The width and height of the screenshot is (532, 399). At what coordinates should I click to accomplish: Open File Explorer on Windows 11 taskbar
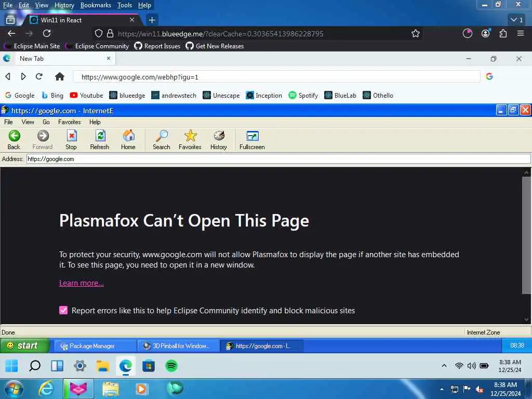[x=103, y=366]
